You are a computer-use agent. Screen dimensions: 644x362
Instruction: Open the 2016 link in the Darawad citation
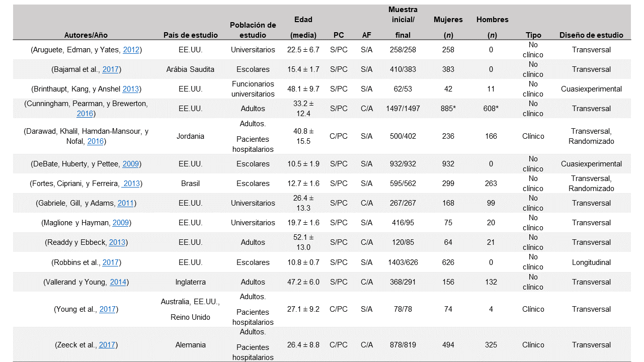[x=95, y=141]
